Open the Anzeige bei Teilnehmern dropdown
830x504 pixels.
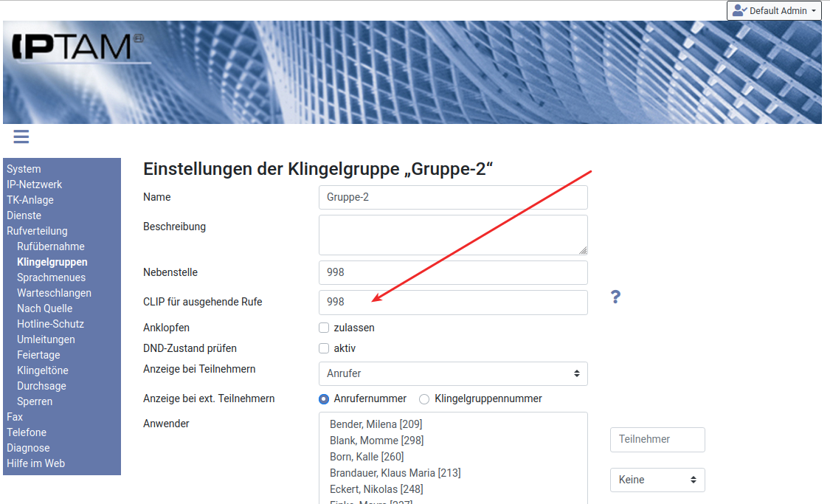[453, 373]
